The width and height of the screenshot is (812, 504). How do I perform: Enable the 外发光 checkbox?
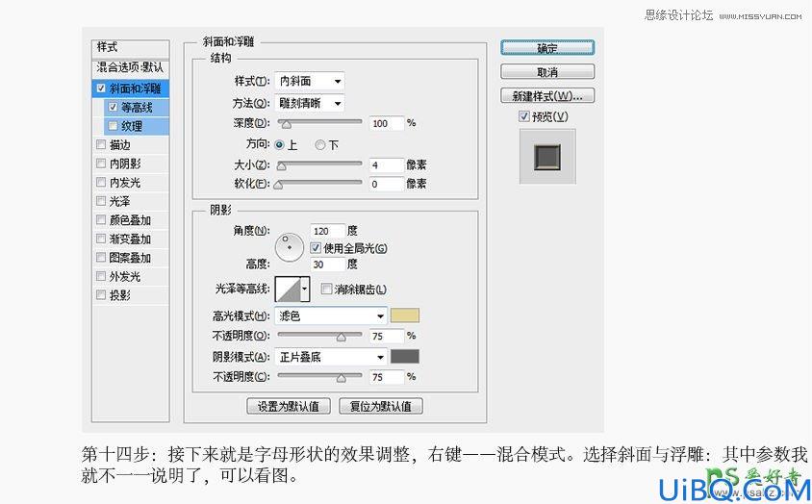(x=101, y=276)
